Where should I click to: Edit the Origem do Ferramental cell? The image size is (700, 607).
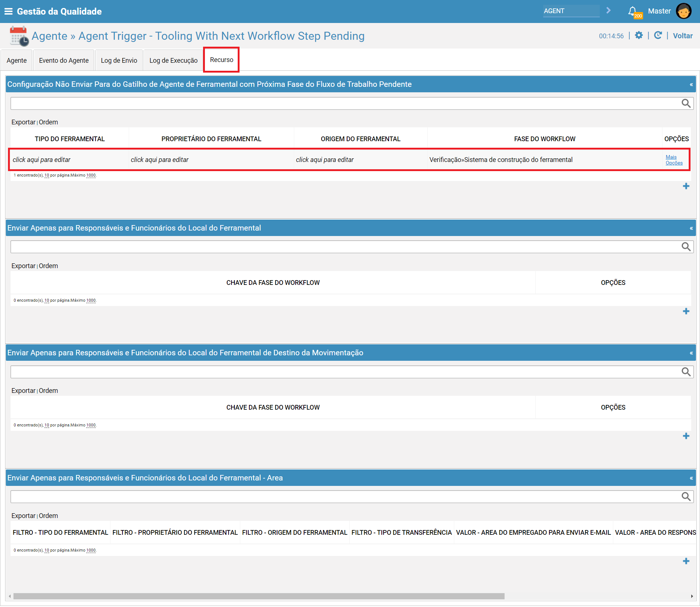coord(361,160)
